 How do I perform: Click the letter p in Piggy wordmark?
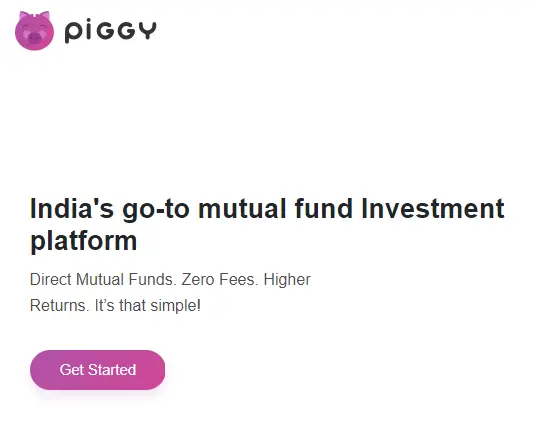73,33
